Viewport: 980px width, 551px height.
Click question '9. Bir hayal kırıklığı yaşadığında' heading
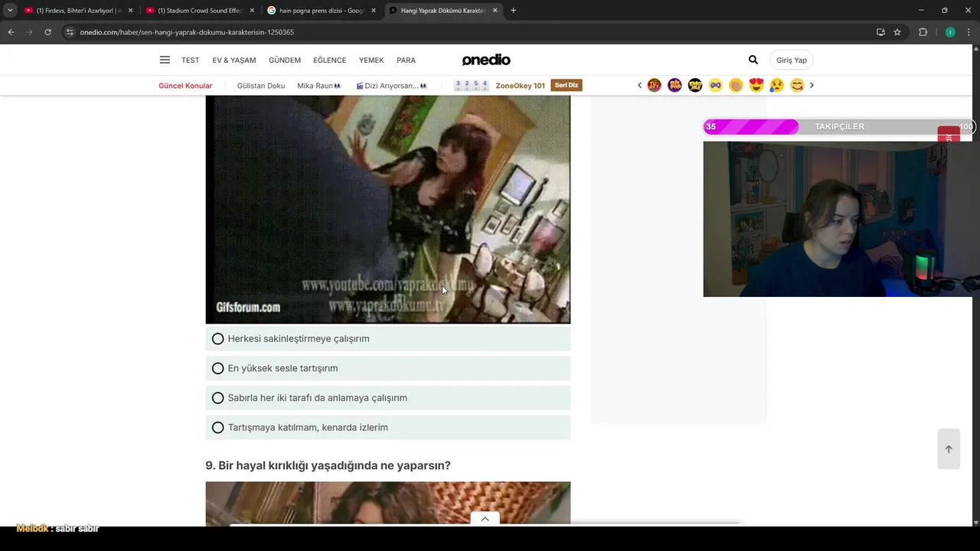(x=328, y=465)
